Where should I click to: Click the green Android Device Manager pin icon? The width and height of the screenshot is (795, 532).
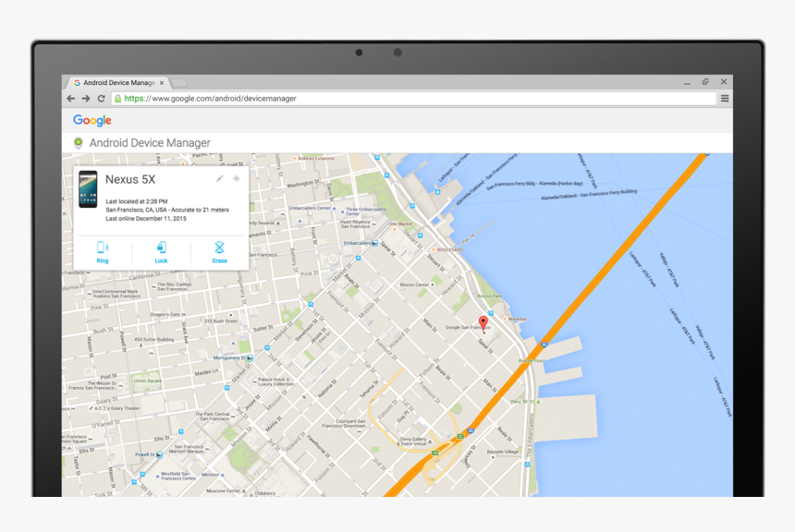78,143
